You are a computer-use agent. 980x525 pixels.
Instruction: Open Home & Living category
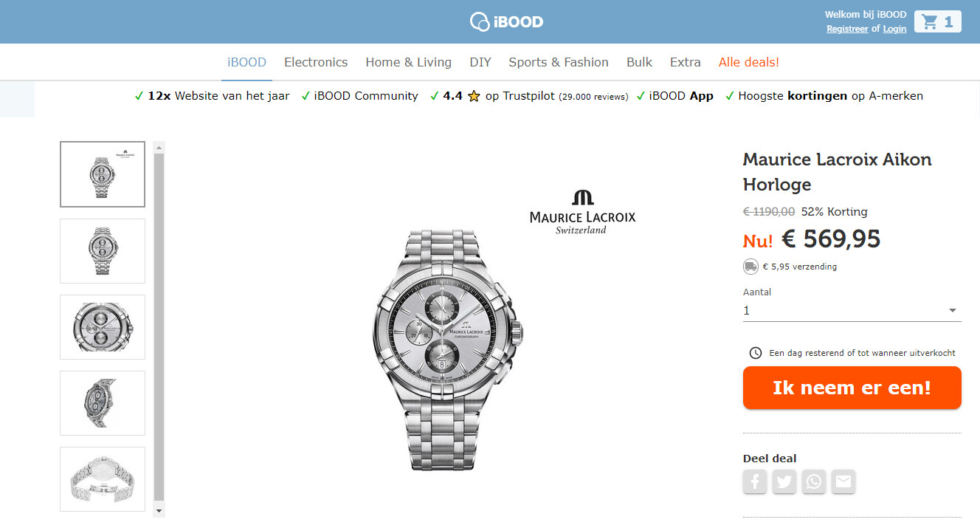(409, 62)
